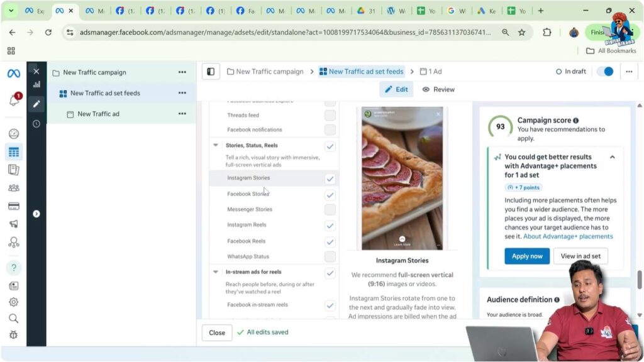
Task: Collapse In-stream ads for reels section
Action: [x=216, y=271]
